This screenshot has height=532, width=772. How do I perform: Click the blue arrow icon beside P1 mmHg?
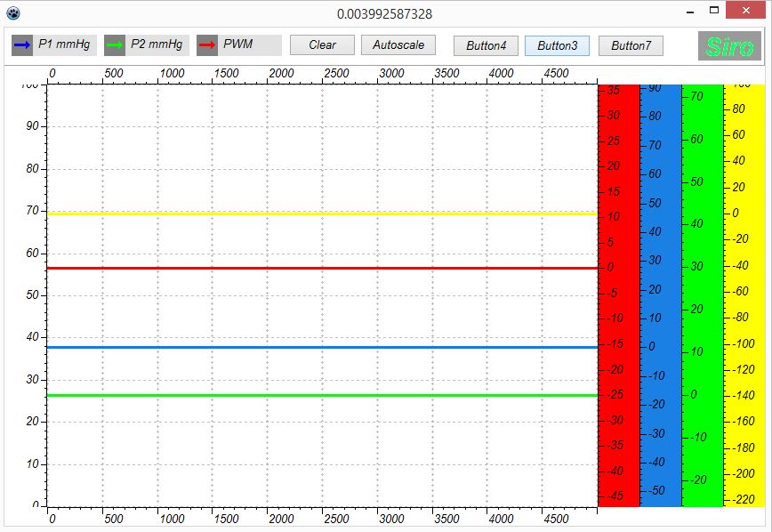[x=22, y=44]
